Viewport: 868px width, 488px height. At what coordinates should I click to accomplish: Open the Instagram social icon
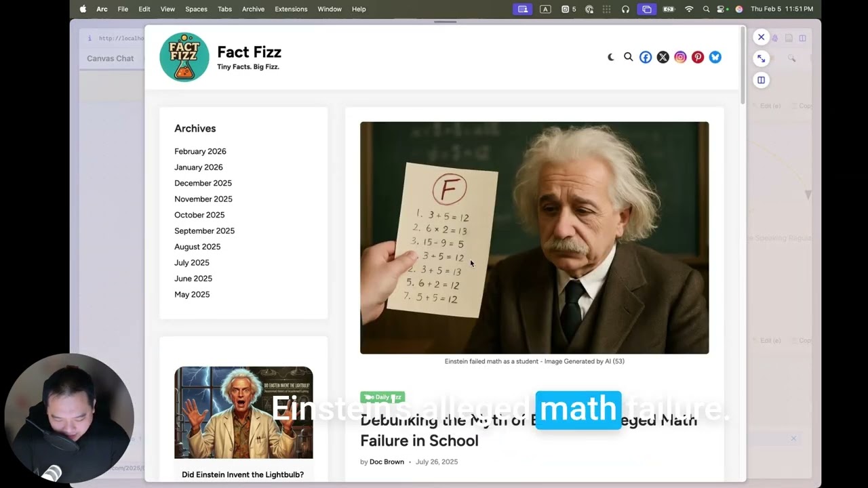[x=680, y=58]
